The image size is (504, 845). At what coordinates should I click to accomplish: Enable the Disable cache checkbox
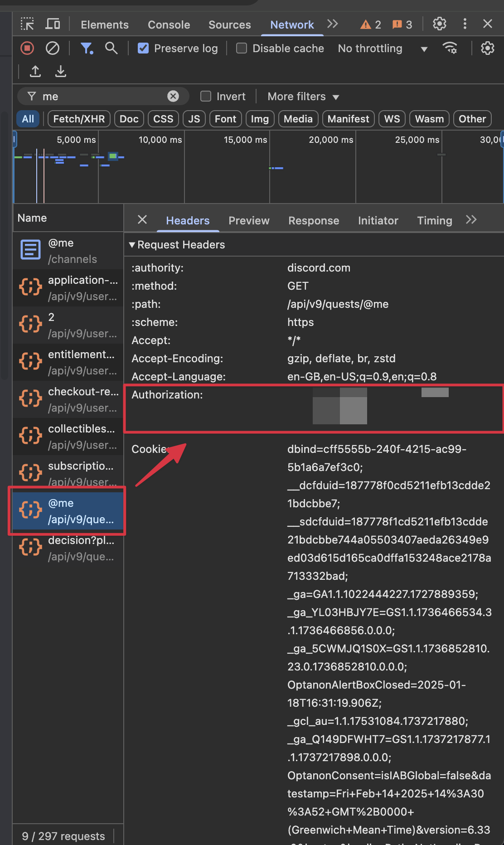click(242, 48)
